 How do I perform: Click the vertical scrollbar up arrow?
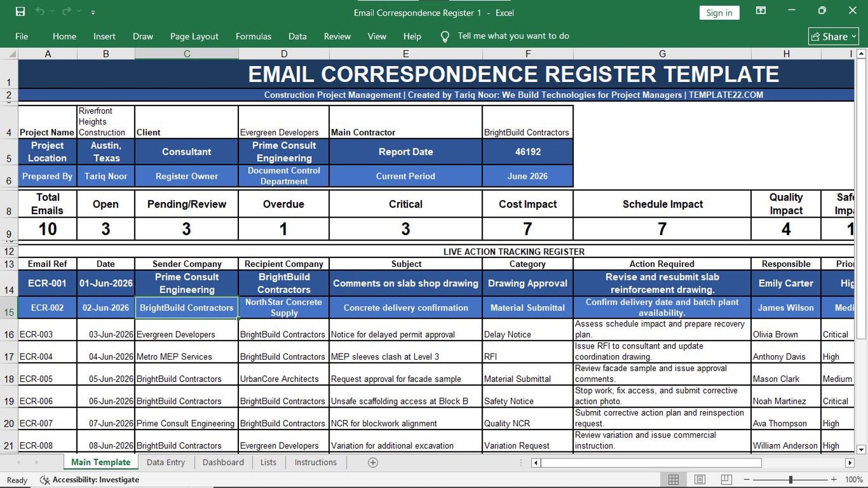(x=861, y=54)
